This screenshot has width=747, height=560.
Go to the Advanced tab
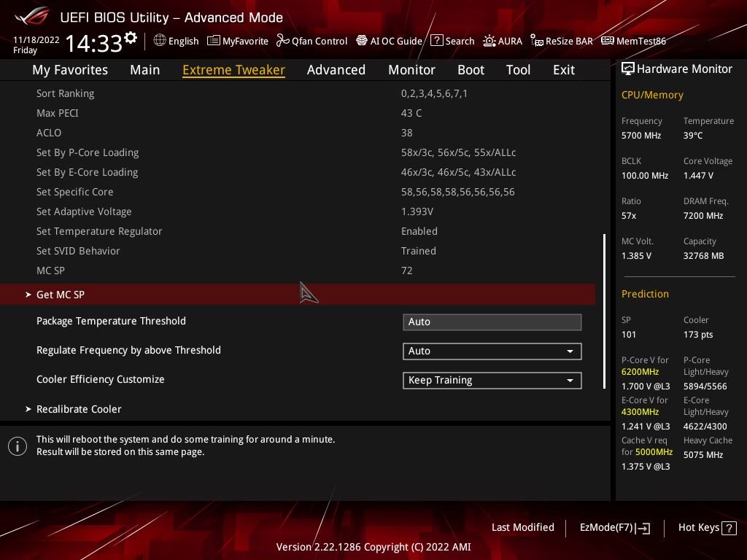336,70
